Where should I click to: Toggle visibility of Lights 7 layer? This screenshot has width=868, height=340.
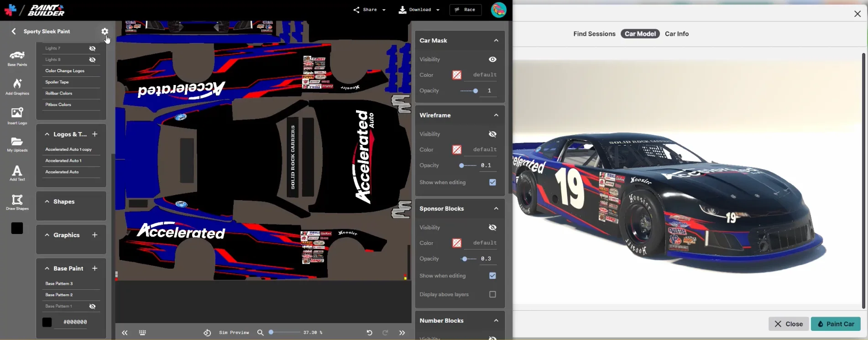[92, 48]
